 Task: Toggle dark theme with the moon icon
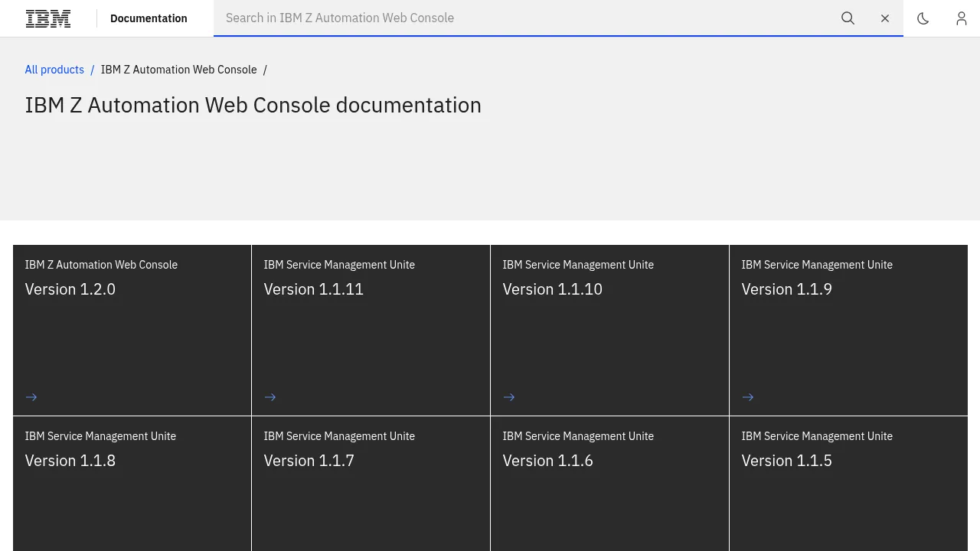point(923,18)
